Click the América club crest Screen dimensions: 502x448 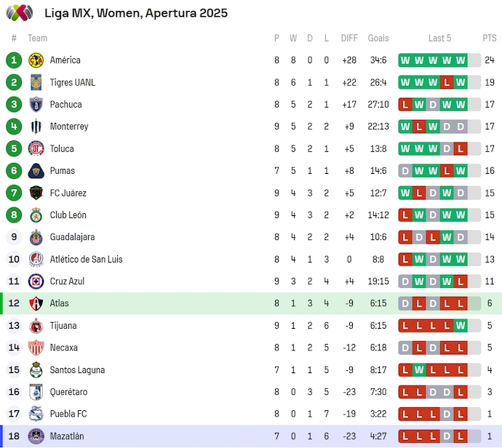(36, 60)
